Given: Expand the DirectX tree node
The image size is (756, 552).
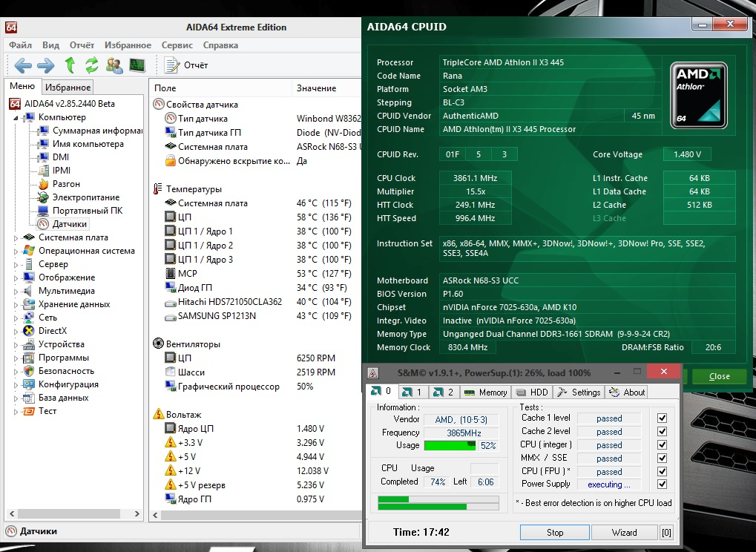Looking at the screenshot, I should 16,331.
